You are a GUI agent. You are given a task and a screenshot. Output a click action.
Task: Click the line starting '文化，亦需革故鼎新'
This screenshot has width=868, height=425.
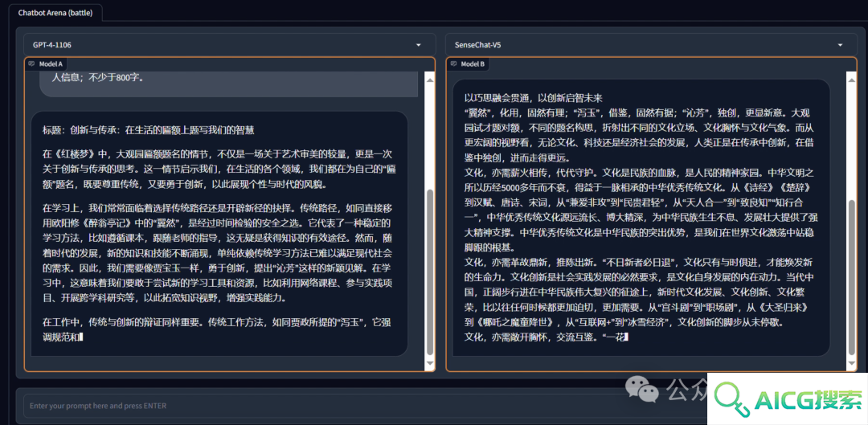(x=640, y=291)
